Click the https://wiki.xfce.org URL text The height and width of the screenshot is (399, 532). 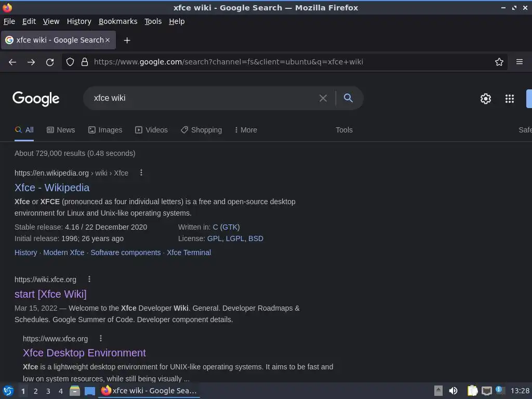tap(46, 280)
